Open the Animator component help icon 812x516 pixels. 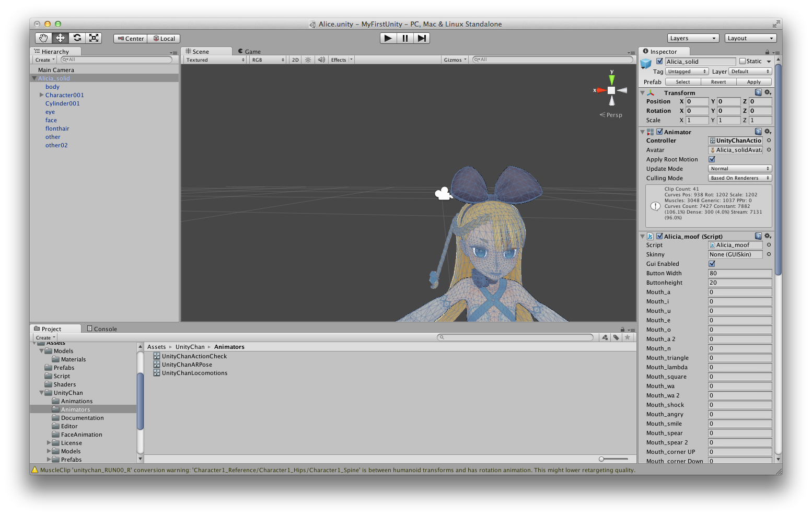758,132
